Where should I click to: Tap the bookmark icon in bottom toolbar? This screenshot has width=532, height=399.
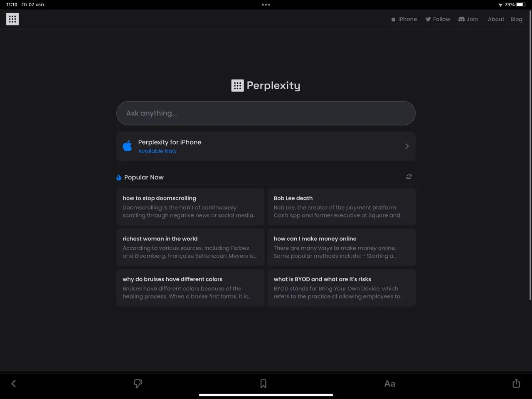click(263, 384)
